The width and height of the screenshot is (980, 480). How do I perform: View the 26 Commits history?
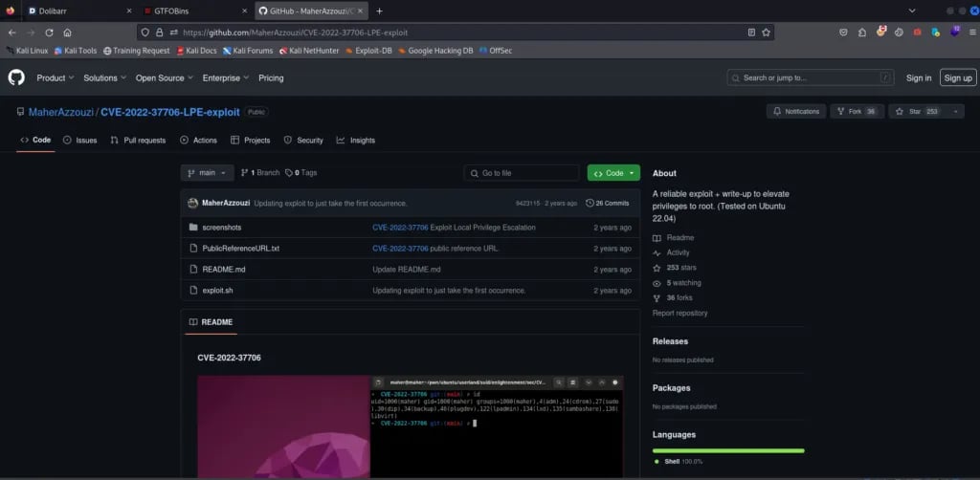point(608,203)
